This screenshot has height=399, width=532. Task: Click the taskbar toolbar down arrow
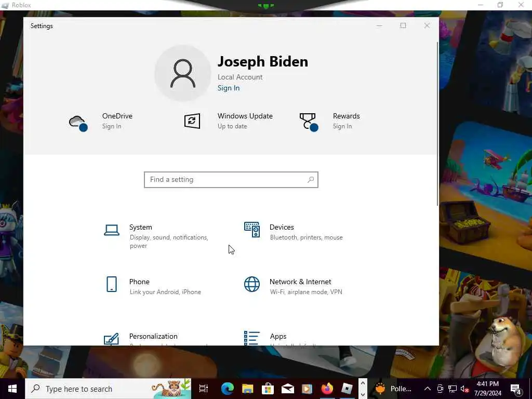[362, 394]
